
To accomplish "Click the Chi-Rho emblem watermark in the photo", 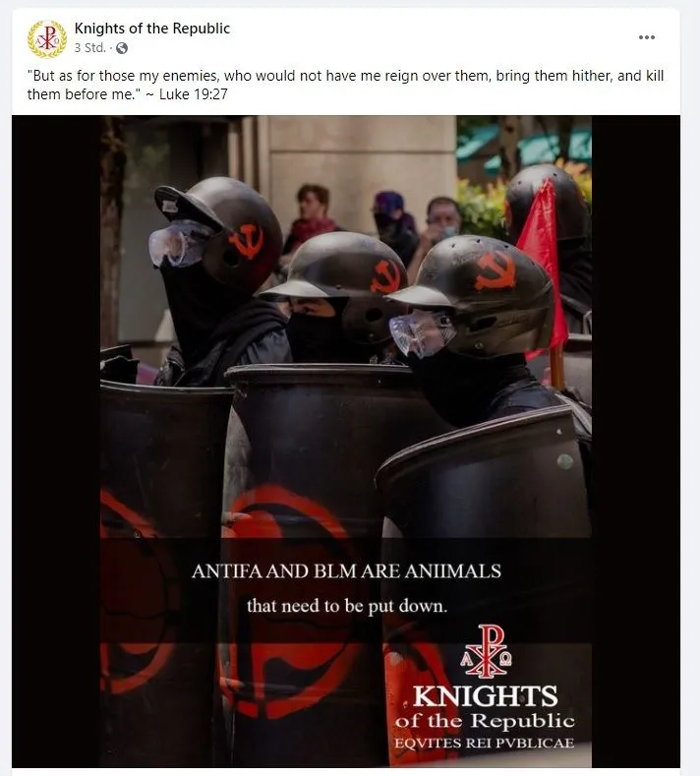I will [x=487, y=651].
